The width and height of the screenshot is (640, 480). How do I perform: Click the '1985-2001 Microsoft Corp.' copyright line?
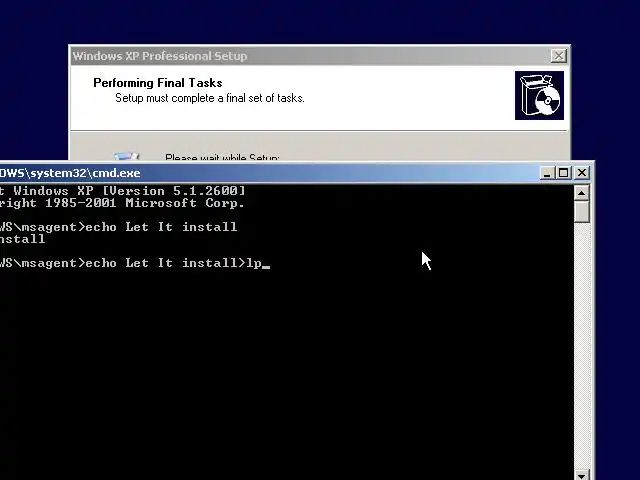pyautogui.click(x=122, y=203)
